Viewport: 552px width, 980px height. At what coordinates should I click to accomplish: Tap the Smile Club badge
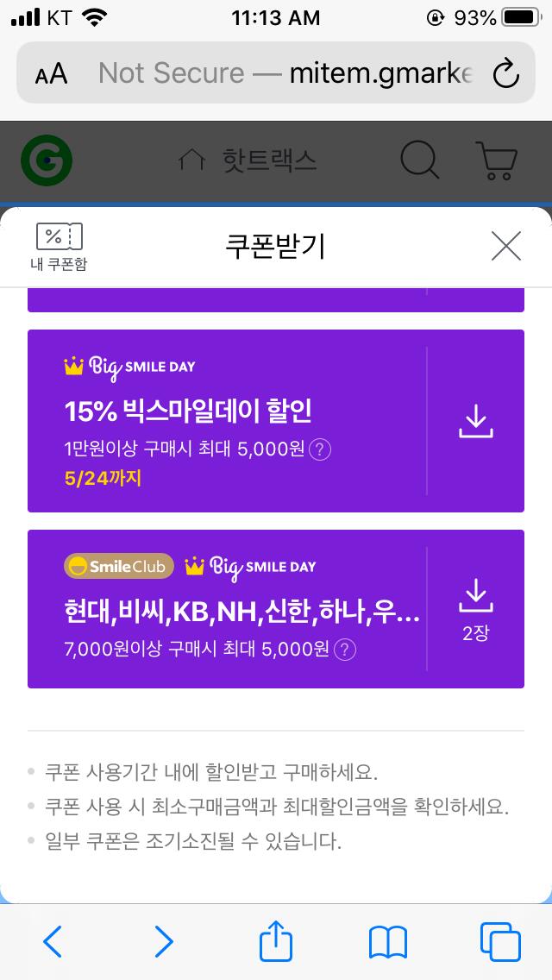[119, 566]
